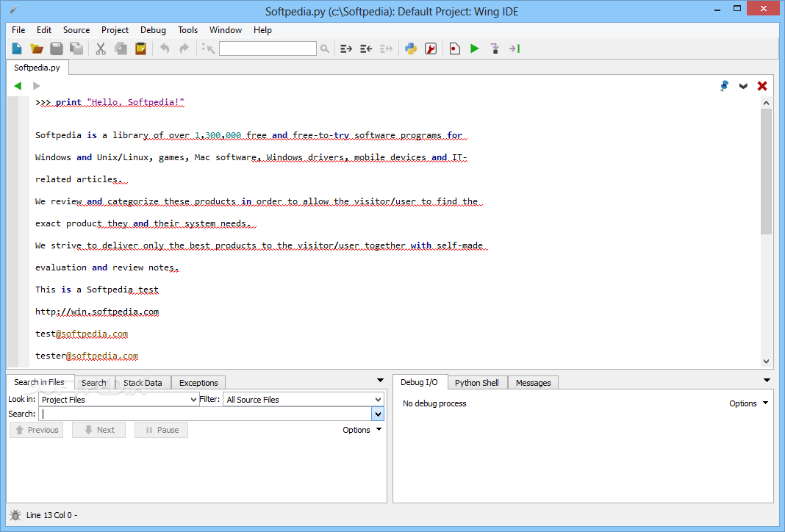Screen dimensions: 785x532
Task: Open the Debug menu
Action: click(x=153, y=30)
